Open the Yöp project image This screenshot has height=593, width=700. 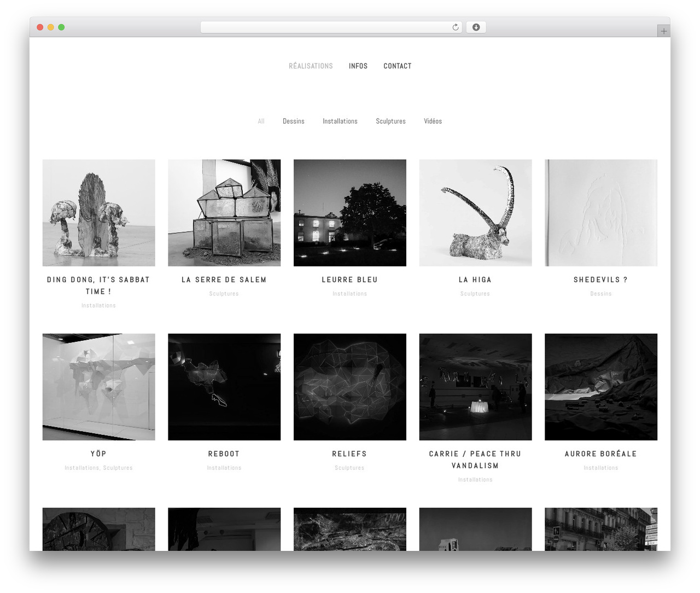(99, 387)
